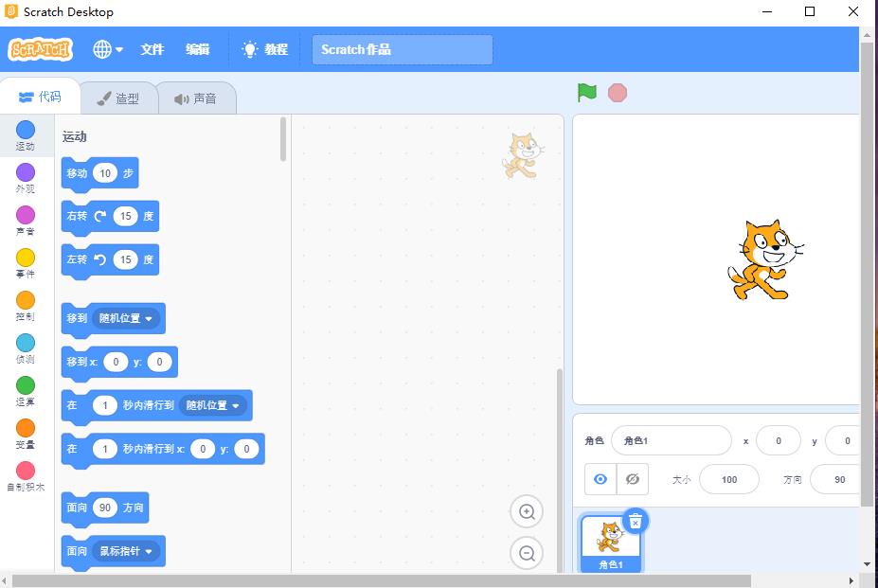Image resolution: width=878 pixels, height=588 pixels.
Task: Open the 文件 menu
Action: (x=152, y=49)
